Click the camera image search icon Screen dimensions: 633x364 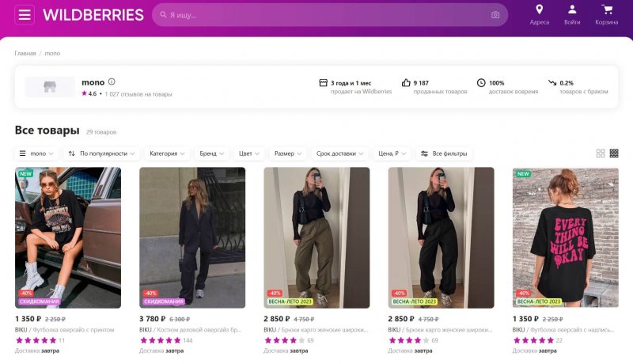click(495, 15)
